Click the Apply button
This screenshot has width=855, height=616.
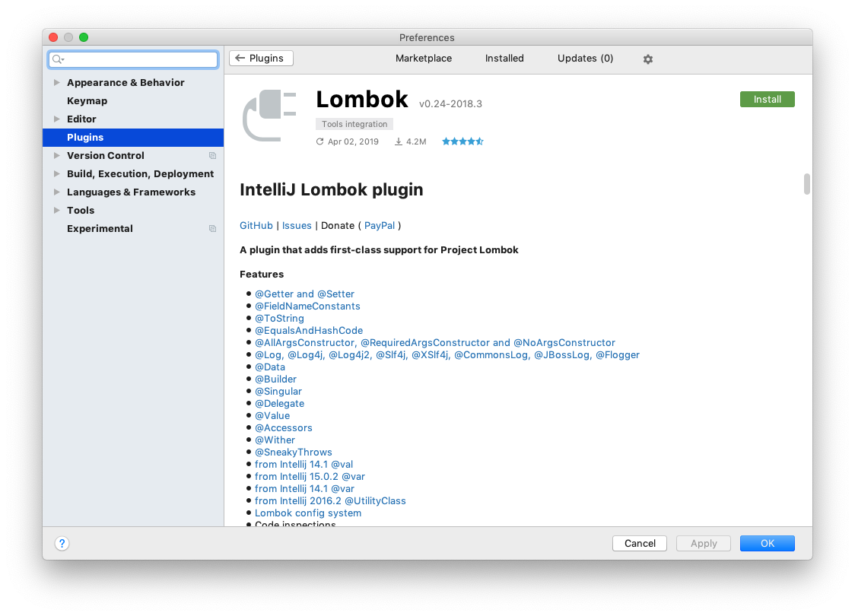pos(704,544)
